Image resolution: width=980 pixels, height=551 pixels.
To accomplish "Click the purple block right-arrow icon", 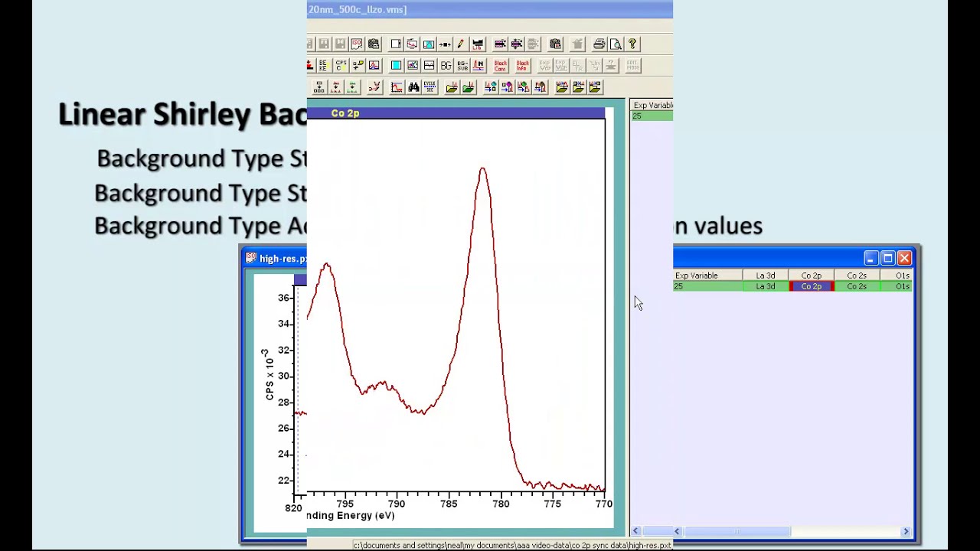I will click(500, 44).
